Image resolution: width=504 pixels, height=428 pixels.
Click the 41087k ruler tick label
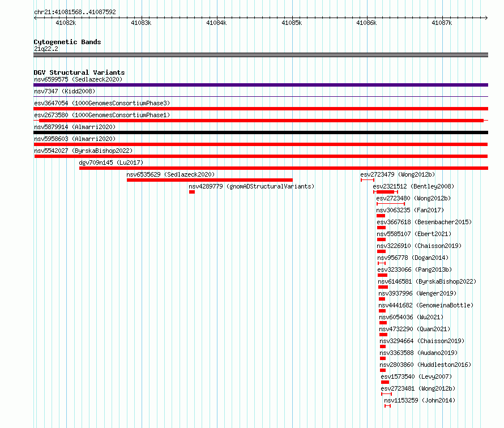442,23
